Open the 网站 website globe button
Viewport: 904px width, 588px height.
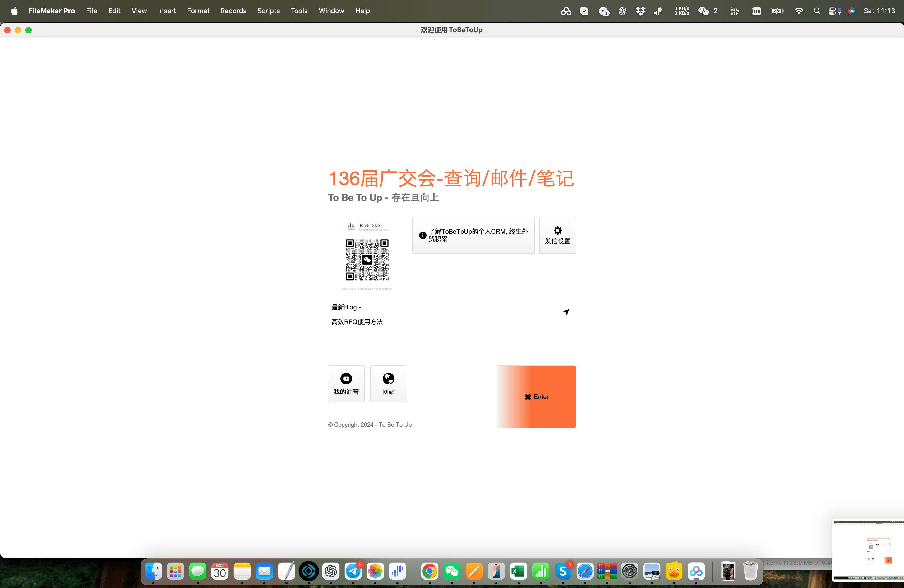point(388,384)
